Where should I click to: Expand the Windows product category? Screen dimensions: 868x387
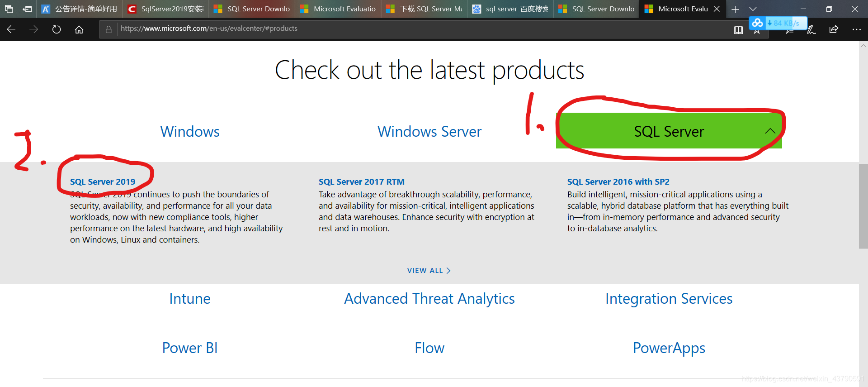pos(190,132)
